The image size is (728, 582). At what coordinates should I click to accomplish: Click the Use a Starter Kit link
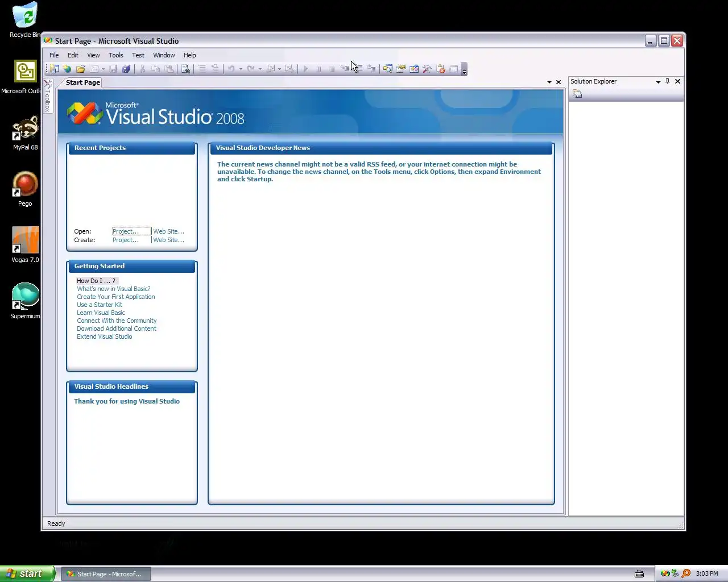click(x=100, y=305)
